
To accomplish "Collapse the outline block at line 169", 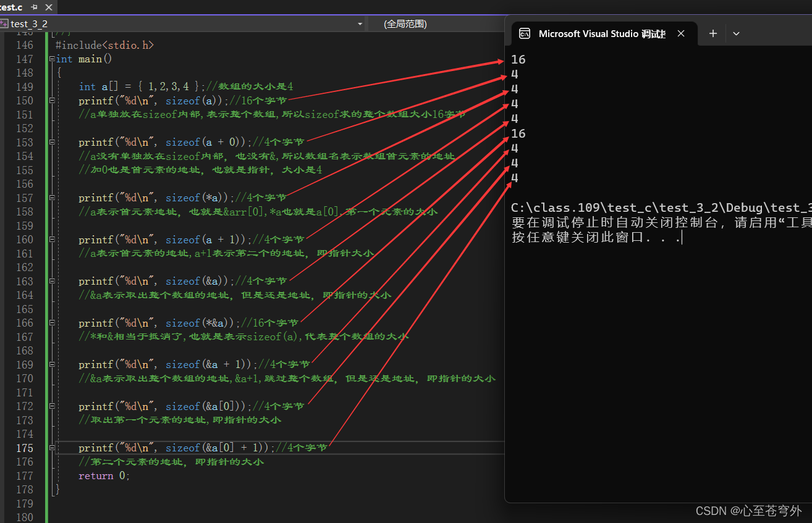I will 51,365.
